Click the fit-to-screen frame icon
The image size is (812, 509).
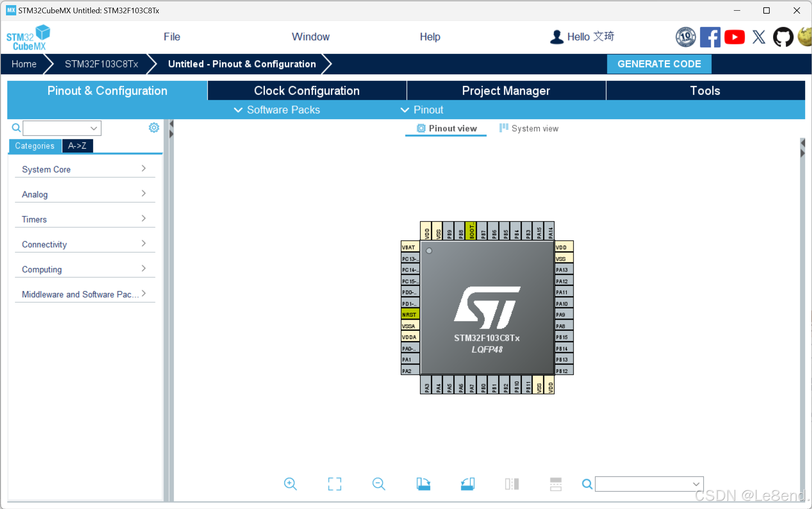[334, 484]
